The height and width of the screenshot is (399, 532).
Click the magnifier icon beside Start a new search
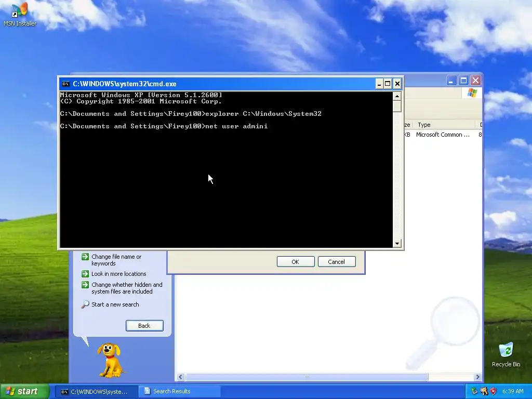point(85,304)
